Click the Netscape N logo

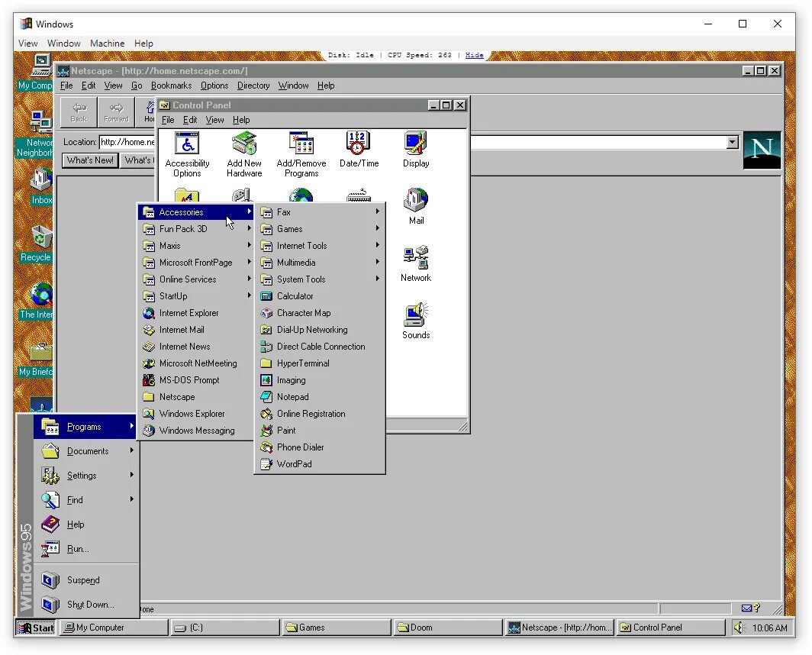761,151
